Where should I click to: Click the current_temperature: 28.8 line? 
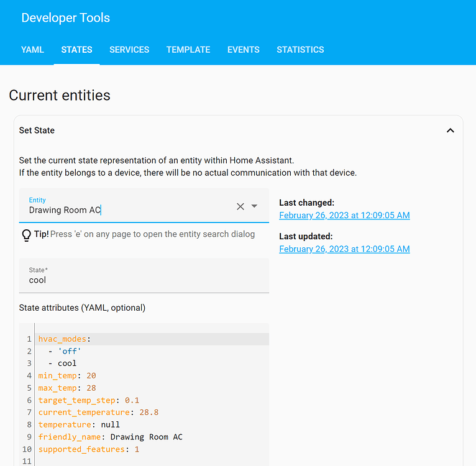[x=98, y=413]
